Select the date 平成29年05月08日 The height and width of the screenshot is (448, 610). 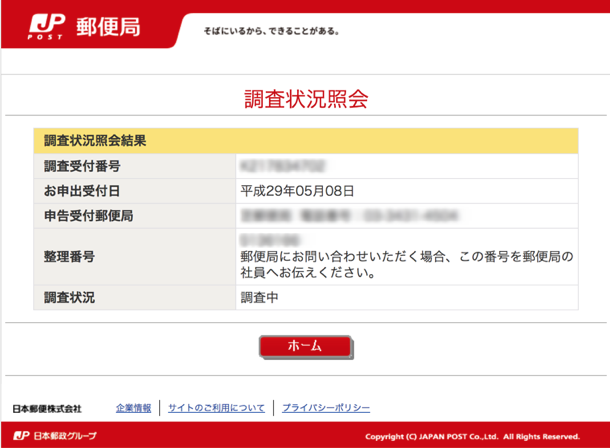click(x=297, y=191)
